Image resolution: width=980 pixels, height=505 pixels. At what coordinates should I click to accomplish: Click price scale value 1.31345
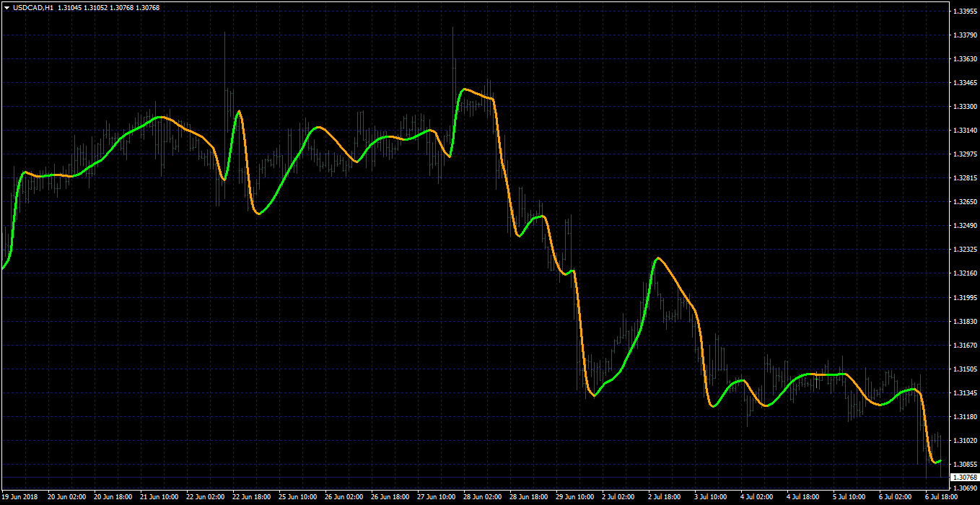point(965,393)
